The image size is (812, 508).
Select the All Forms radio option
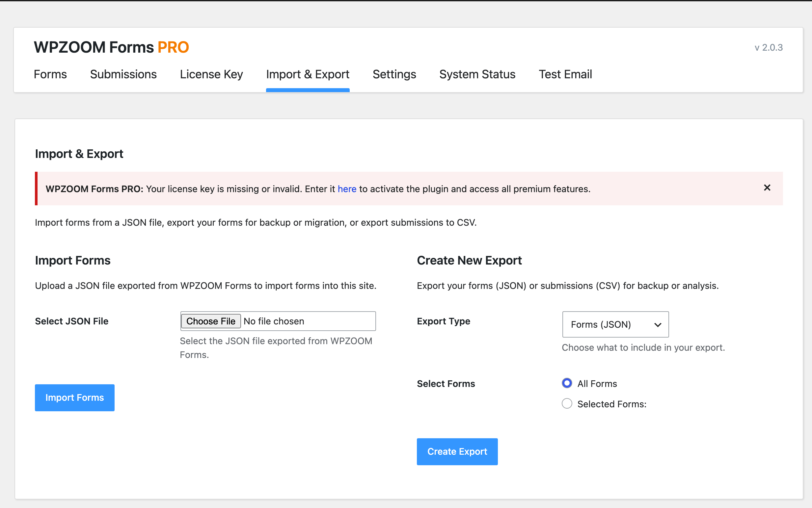(567, 383)
